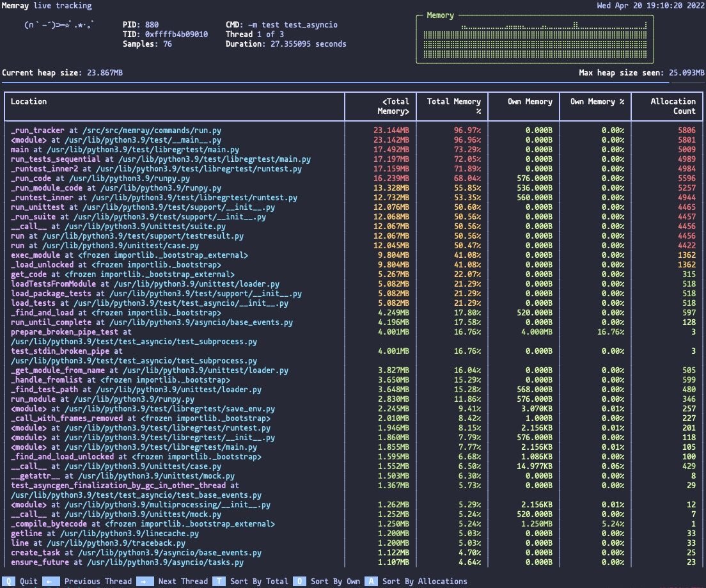Screen dimensions: 706x588
Task: Select the _get_module_from_name row
Action: 353,370
